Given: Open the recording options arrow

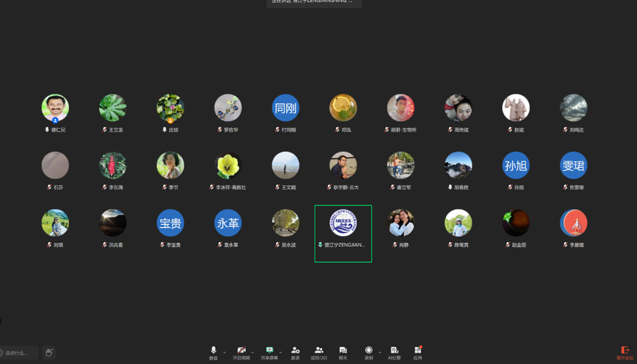Looking at the screenshot, I should click(x=379, y=352).
